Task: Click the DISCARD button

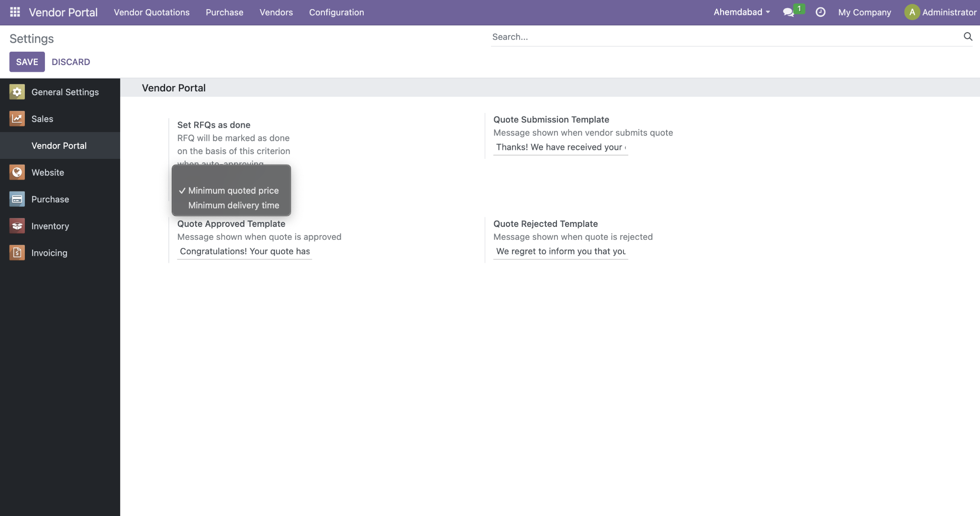Action: [71, 62]
